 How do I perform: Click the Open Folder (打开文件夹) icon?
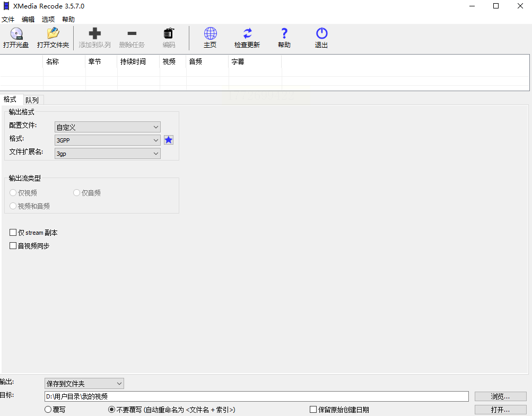pos(53,34)
